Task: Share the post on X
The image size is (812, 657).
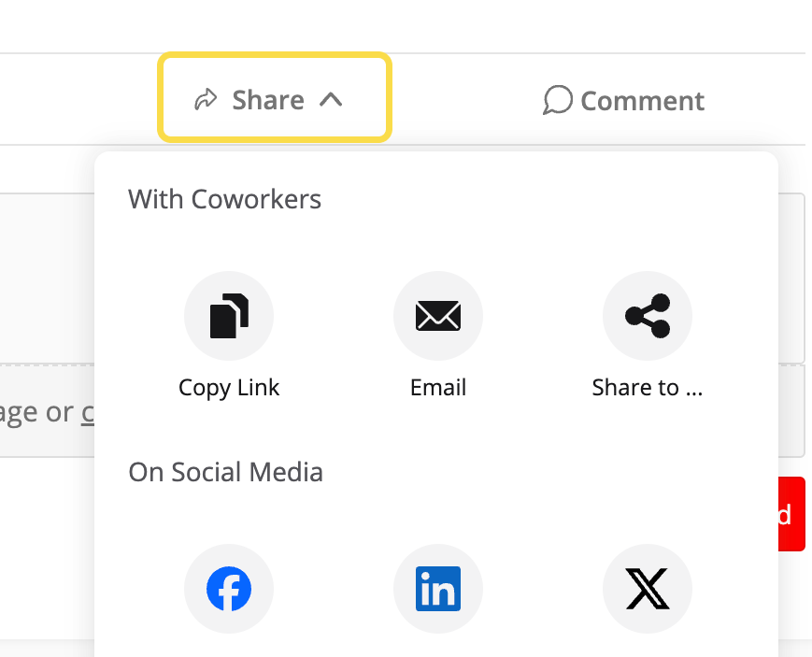Action: pyautogui.click(x=648, y=589)
